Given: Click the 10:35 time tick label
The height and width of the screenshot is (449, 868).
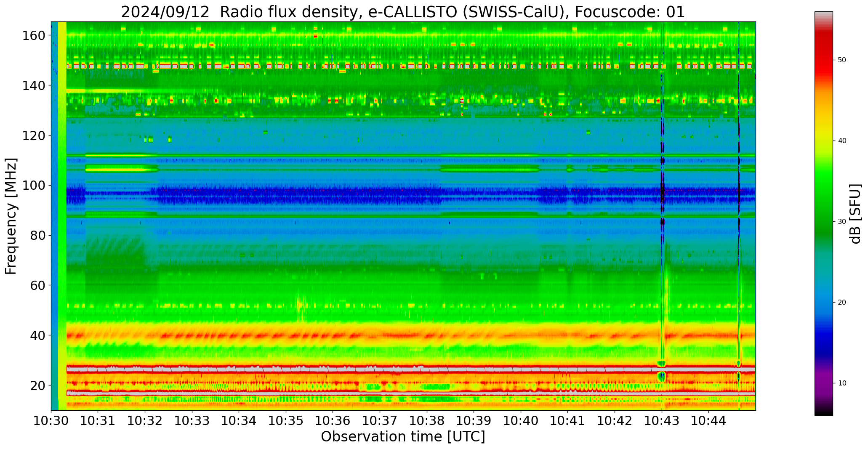Looking at the screenshot, I should pyautogui.click(x=286, y=420).
